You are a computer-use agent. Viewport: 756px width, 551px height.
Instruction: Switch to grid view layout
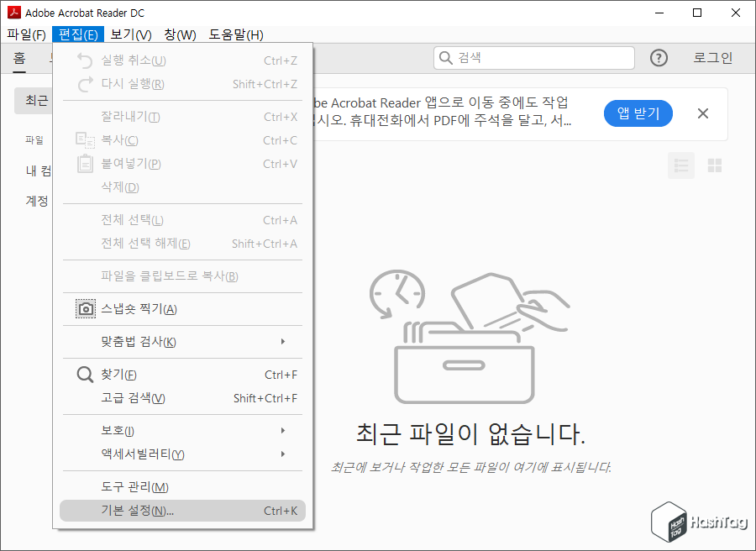pyautogui.click(x=715, y=165)
